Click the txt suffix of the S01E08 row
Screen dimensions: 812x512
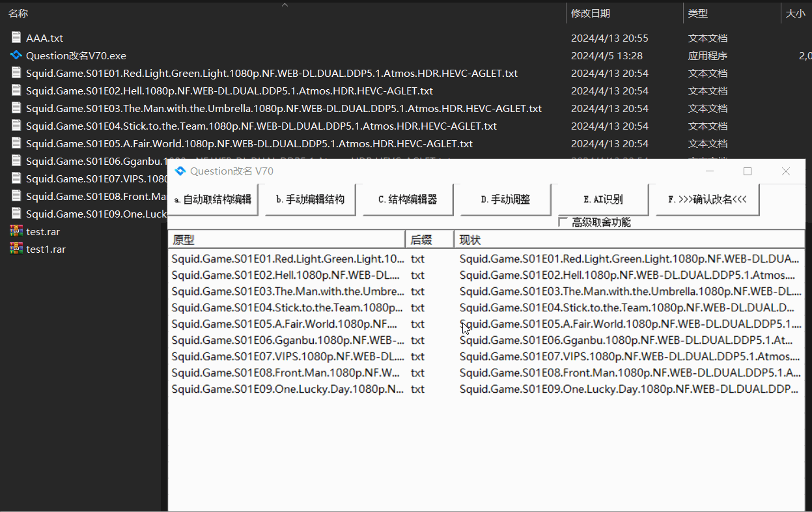click(417, 373)
